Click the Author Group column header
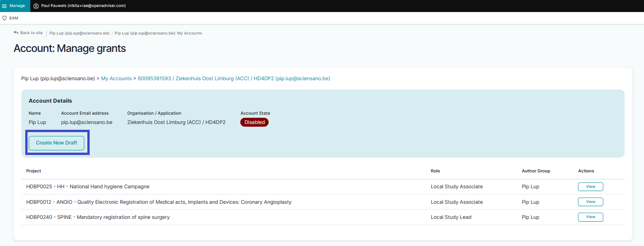Screen dimensions: 644x246 pos(536,171)
